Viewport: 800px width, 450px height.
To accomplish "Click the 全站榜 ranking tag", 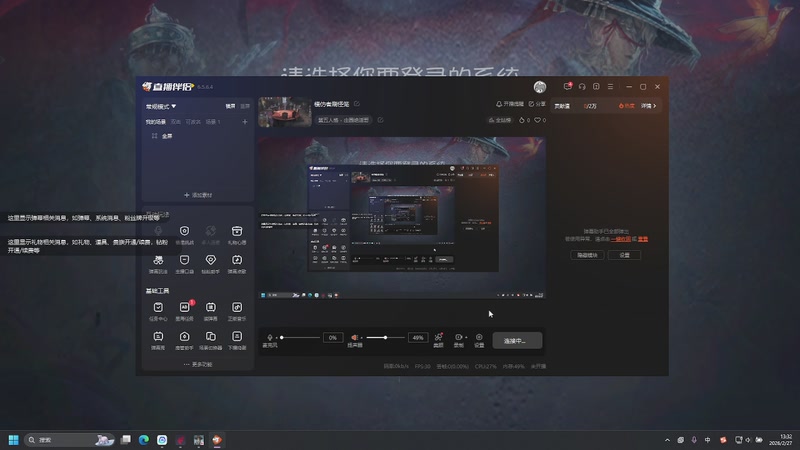I will [500, 120].
